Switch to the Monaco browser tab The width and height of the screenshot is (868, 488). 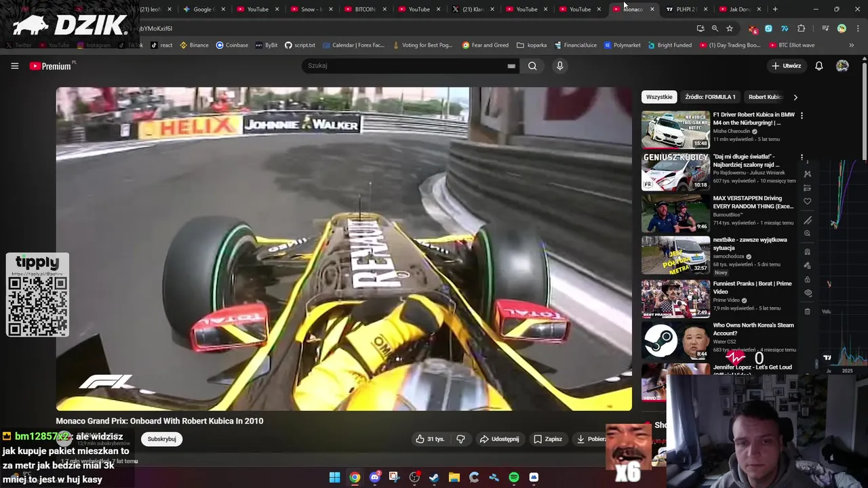[633, 9]
